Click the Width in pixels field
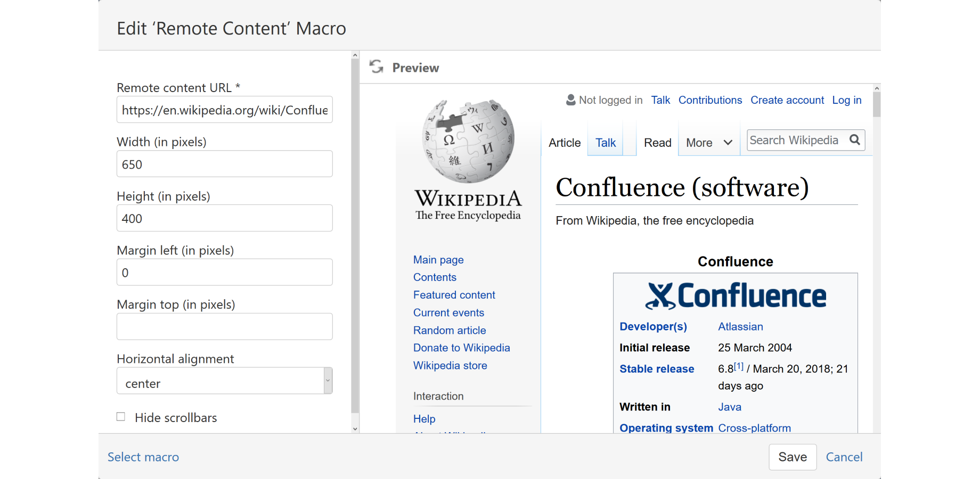The image size is (980, 479). 225,164
